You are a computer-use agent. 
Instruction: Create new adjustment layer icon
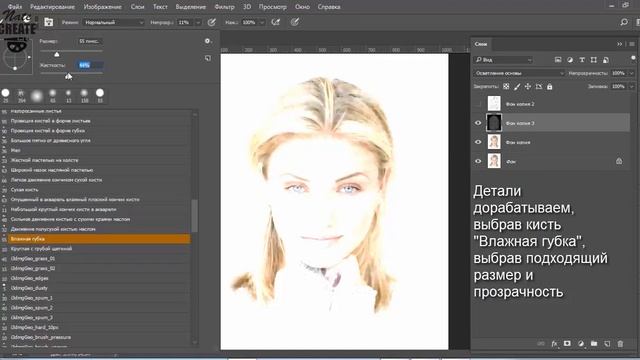[581, 344]
